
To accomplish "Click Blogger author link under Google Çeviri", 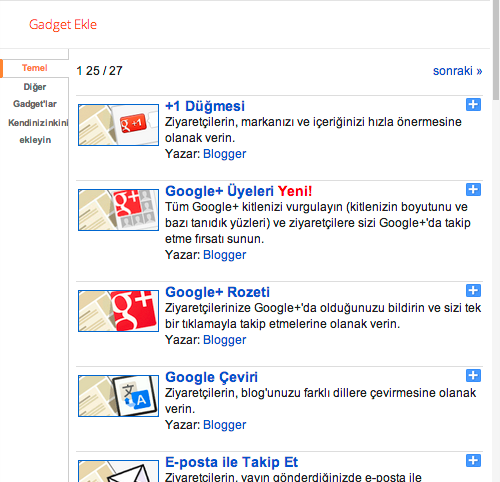I will 224,425.
